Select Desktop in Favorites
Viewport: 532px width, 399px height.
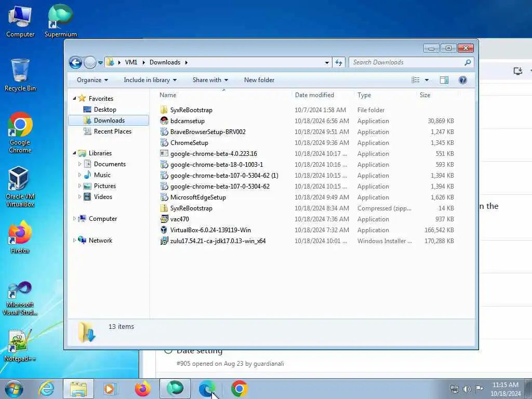(x=105, y=110)
